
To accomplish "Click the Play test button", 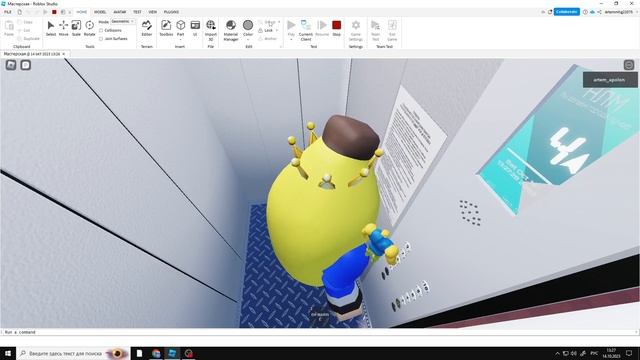I will click(x=291, y=27).
